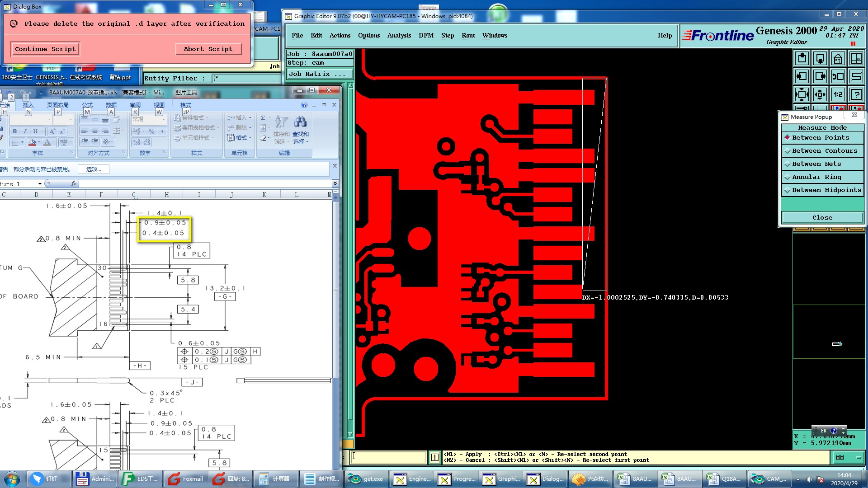Viewport: 868px width, 488px height.
Task: Click the binoculars Find and Select icon
Action: coord(300,122)
